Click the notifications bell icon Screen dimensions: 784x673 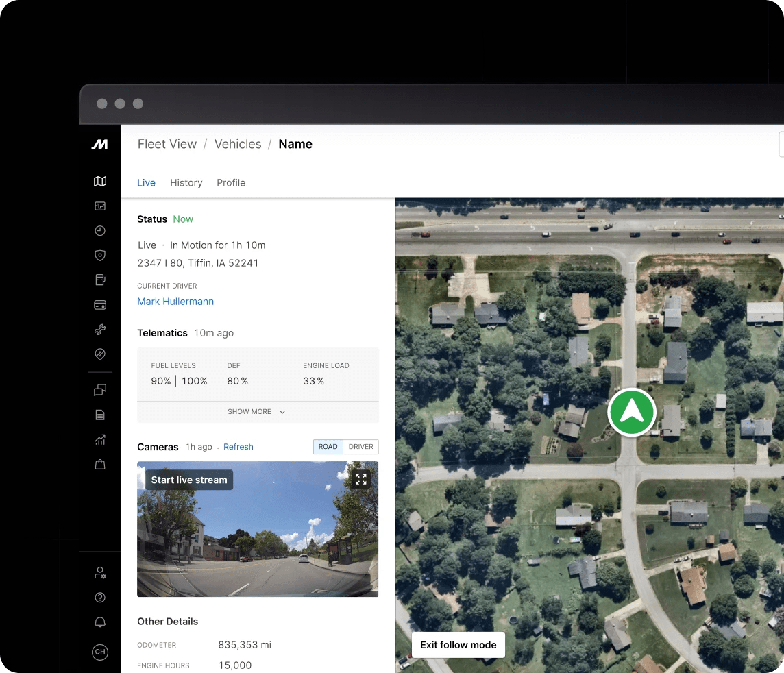(x=100, y=622)
